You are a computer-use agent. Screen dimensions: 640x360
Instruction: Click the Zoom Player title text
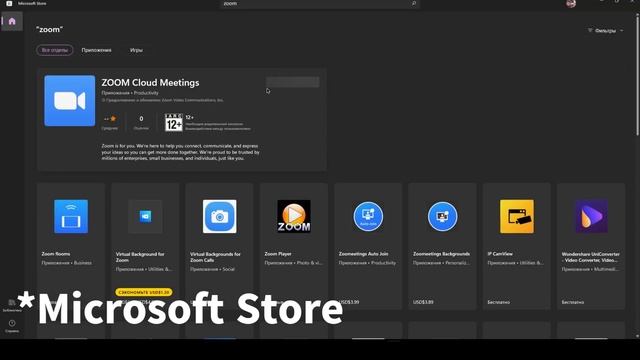pyautogui.click(x=278, y=254)
